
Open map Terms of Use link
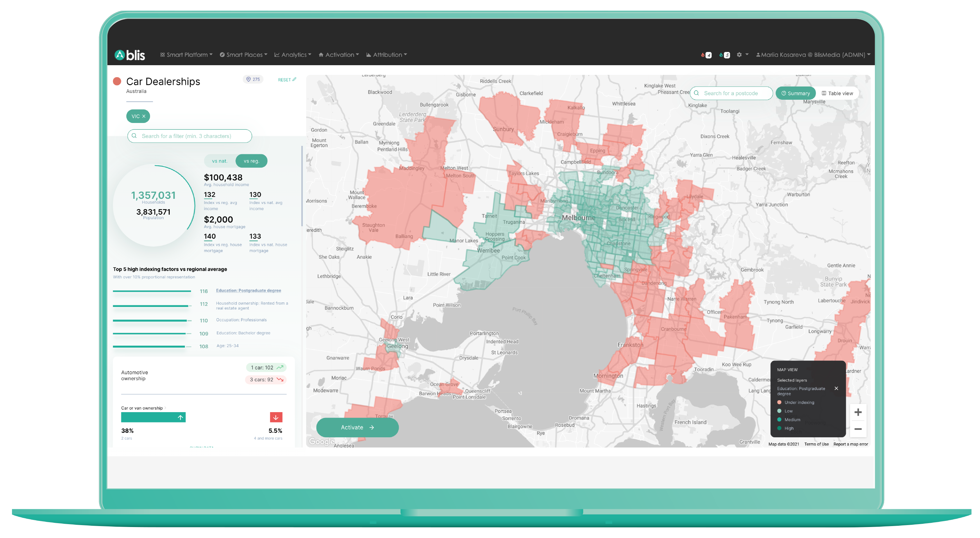point(816,444)
